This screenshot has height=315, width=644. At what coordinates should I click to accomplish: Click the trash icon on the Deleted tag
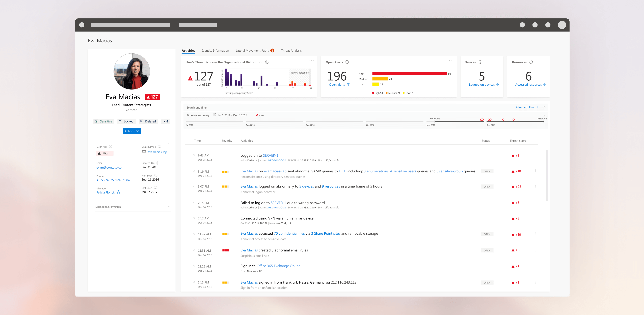coord(142,121)
